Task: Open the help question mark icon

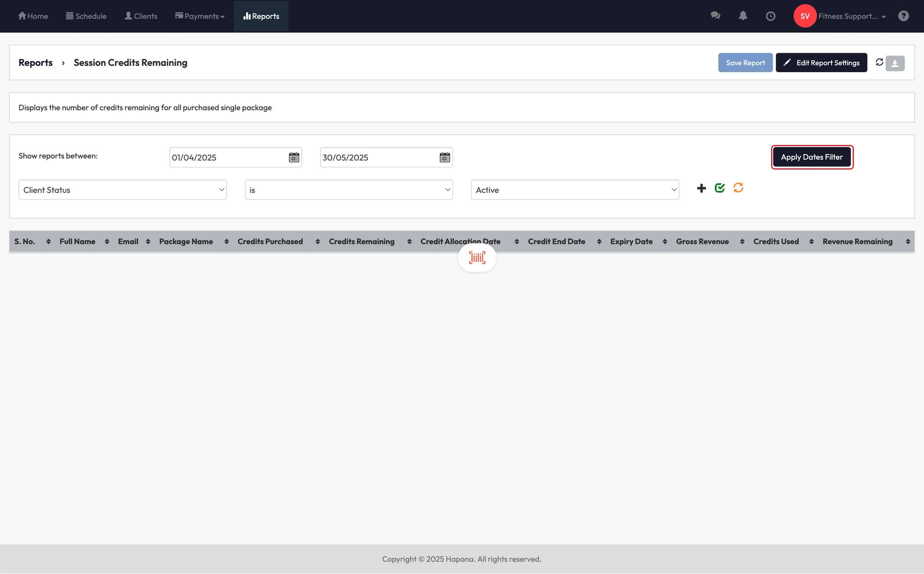Action: pos(903,16)
